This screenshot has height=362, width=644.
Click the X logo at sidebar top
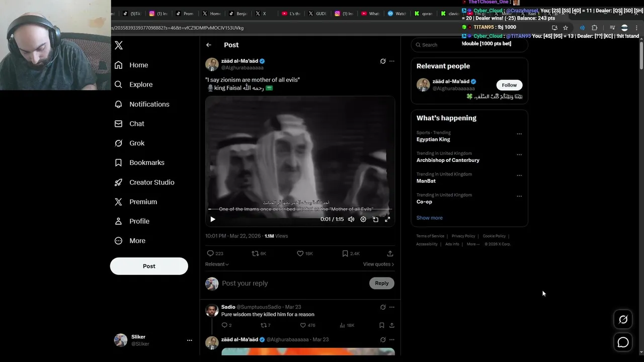pyautogui.click(x=119, y=45)
